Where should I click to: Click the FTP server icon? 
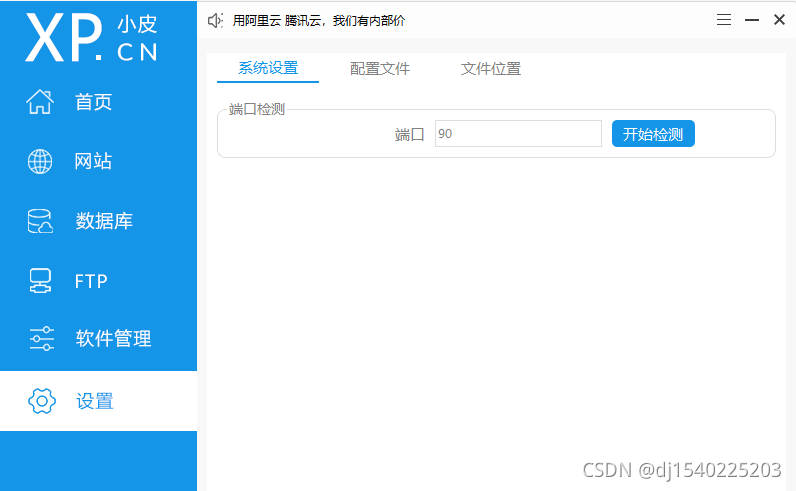pyautogui.click(x=40, y=281)
